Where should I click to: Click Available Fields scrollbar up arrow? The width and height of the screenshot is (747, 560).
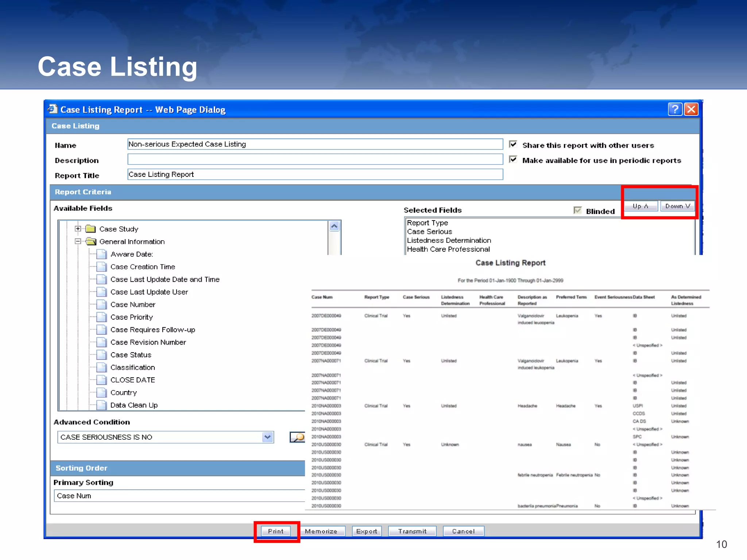[x=334, y=226]
